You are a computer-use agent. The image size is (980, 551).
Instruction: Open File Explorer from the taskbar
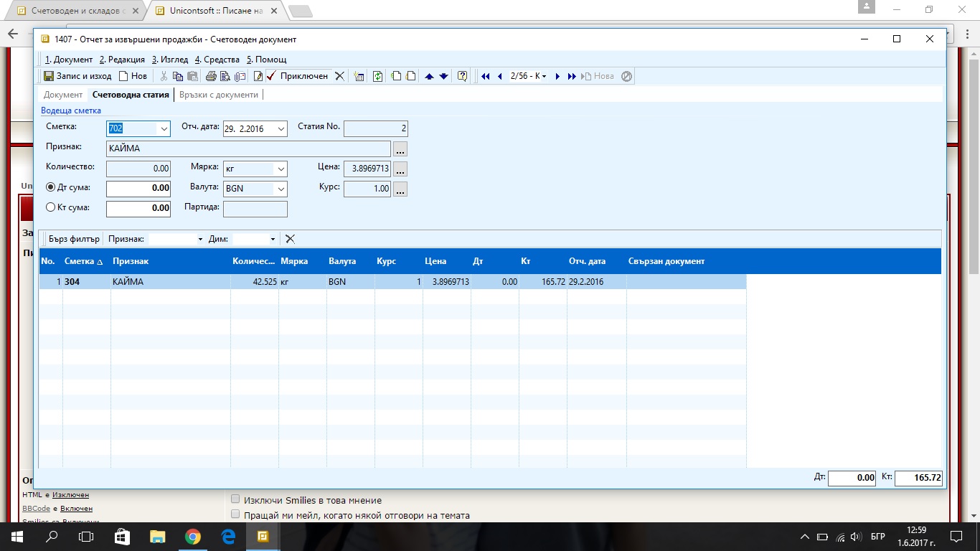pos(157,536)
